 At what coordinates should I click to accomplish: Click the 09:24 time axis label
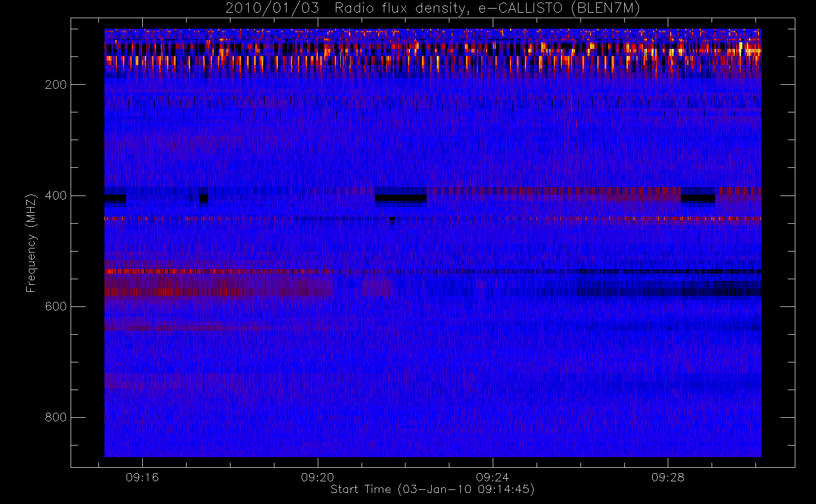click(x=493, y=477)
